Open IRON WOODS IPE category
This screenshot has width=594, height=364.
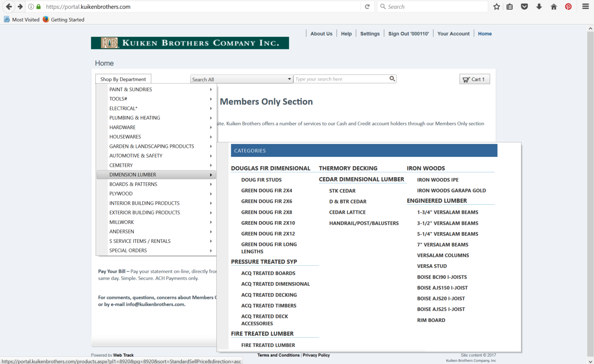point(437,180)
